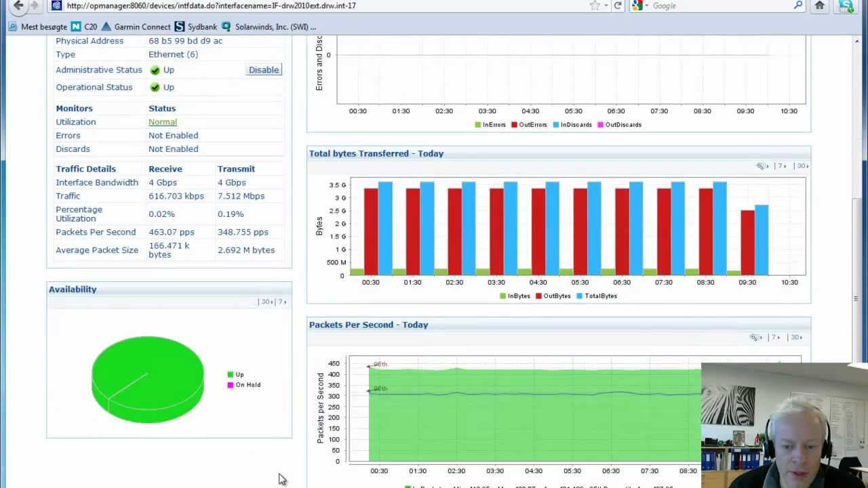Open the Garmin Connect bookmark
This screenshot has width=868, height=488.
136,27
